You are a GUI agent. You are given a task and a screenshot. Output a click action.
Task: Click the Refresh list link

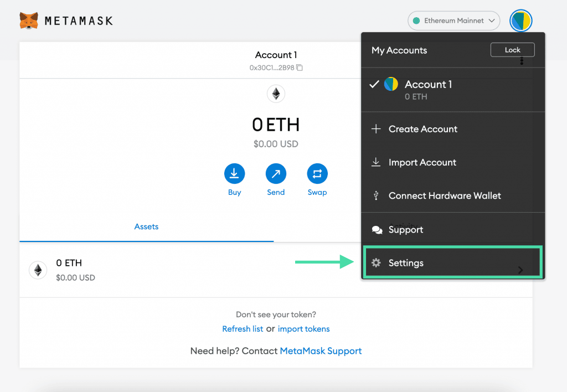point(243,329)
